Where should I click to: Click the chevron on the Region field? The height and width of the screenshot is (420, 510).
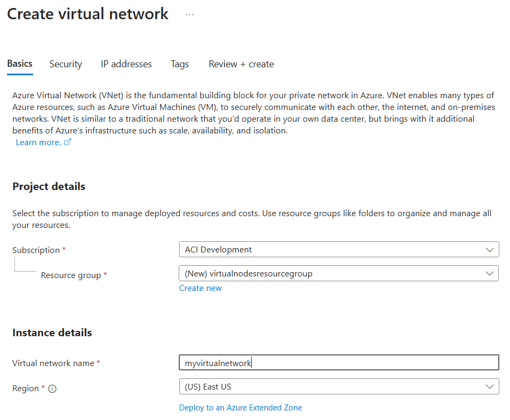coord(490,386)
